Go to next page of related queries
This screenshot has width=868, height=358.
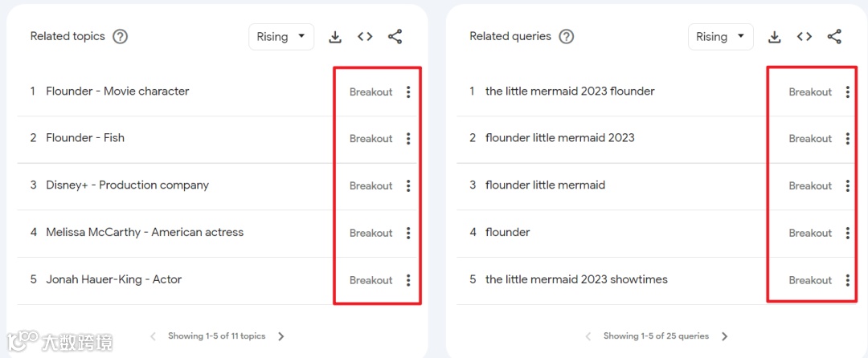725,337
